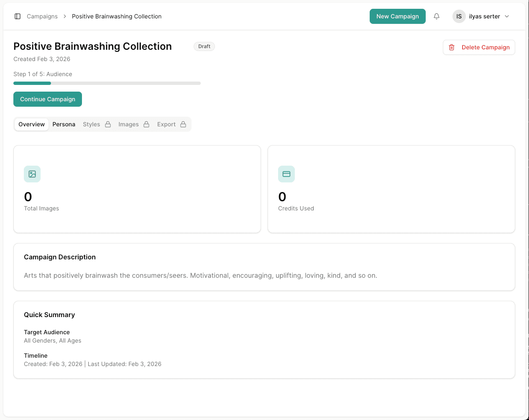The height and width of the screenshot is (420, 529).
Task: Click the IS user avatar
Action: (x=459, y=16)
